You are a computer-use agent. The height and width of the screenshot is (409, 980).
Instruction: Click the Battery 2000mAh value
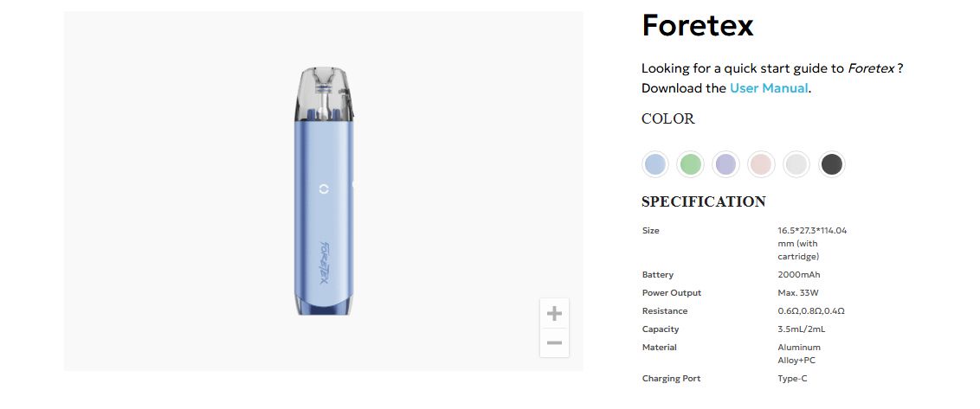[798, 275]
